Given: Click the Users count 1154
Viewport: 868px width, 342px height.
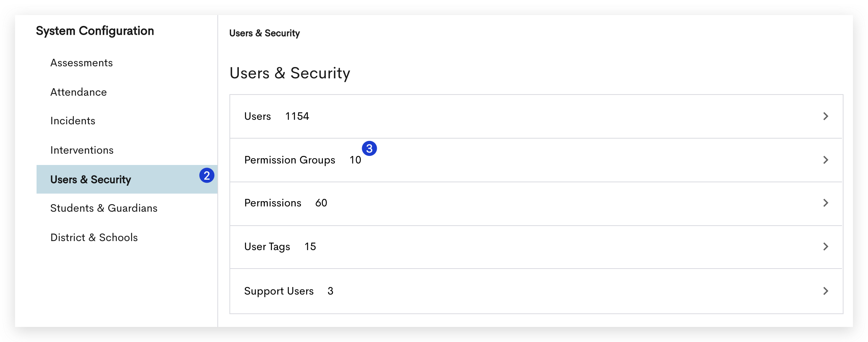Looking at the screenshot, I should [297, 116].
